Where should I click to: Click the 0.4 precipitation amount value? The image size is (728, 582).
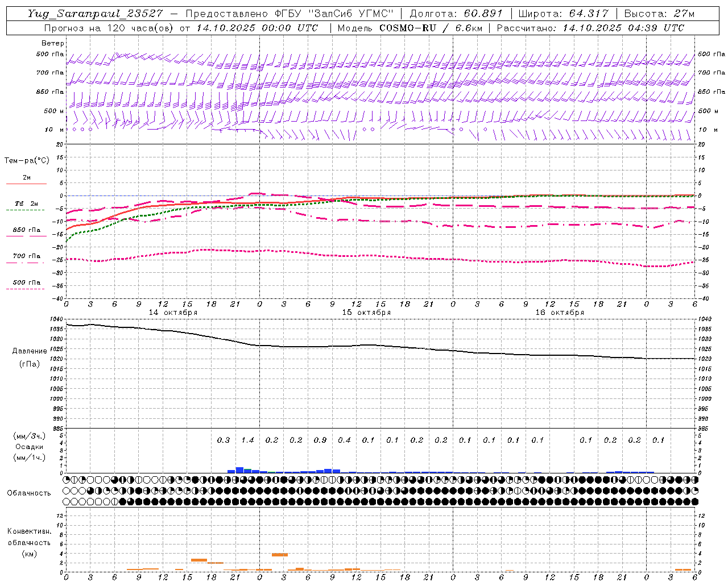pos(344,440)
